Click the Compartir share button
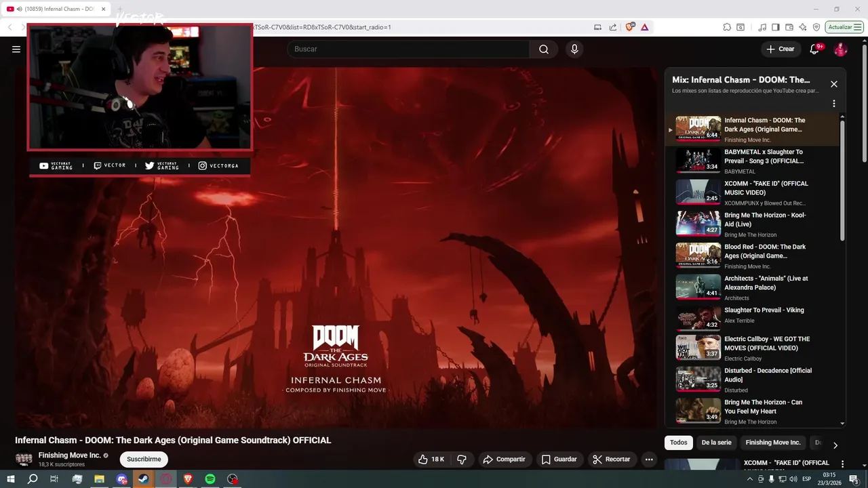 [504, 459]
